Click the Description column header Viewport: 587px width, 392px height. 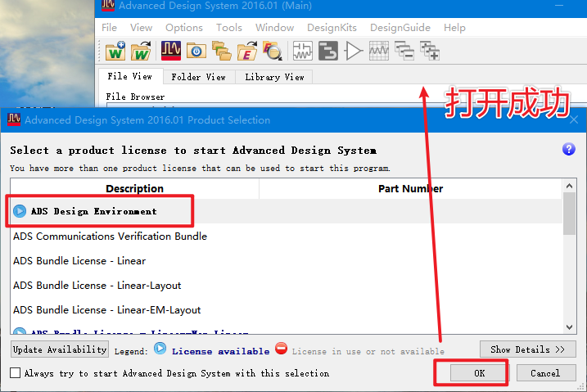coord(135,188)
